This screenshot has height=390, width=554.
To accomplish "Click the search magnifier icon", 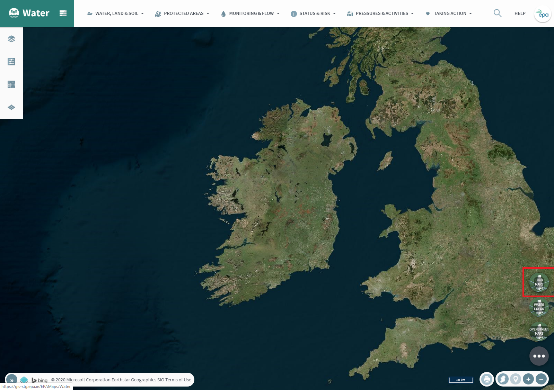I will [497, 13].
